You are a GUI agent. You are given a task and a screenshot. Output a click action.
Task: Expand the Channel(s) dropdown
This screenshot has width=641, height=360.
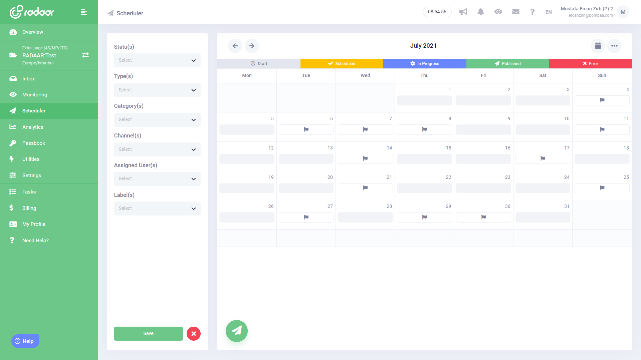157,149
